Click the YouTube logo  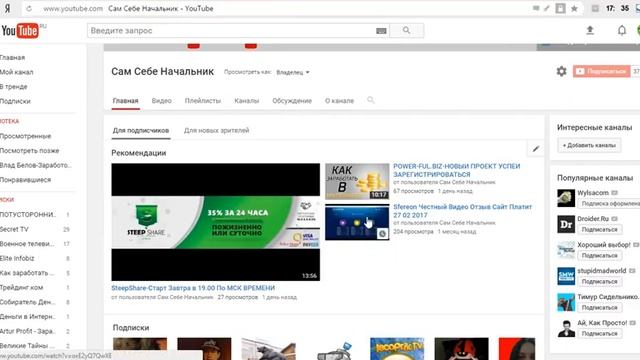[20, 31]
